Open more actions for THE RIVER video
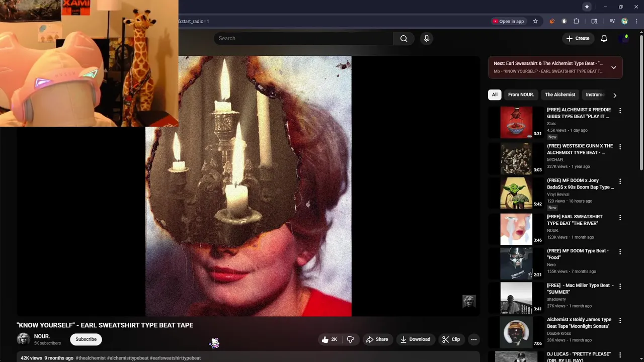The image size is (644, 362). [x=620, y=218]
